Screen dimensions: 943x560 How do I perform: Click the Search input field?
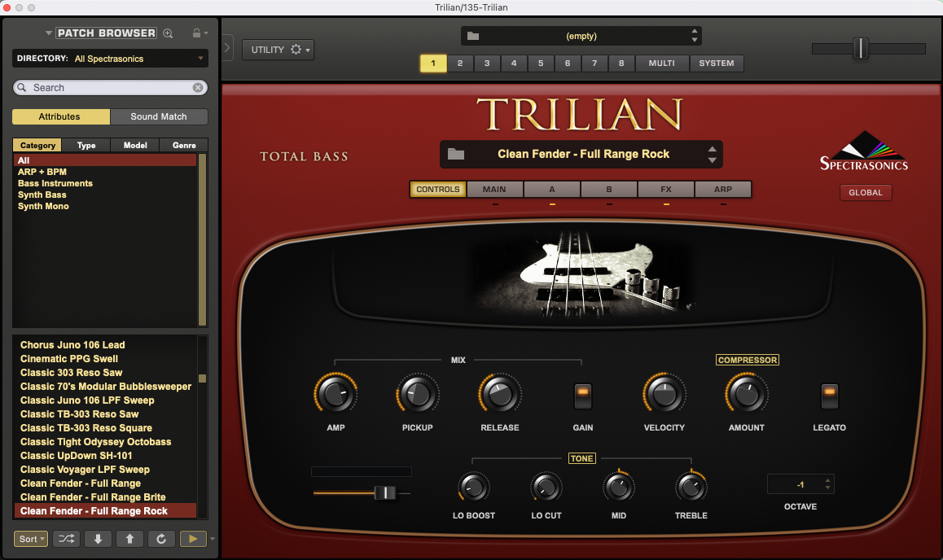[x=110, y=88]
